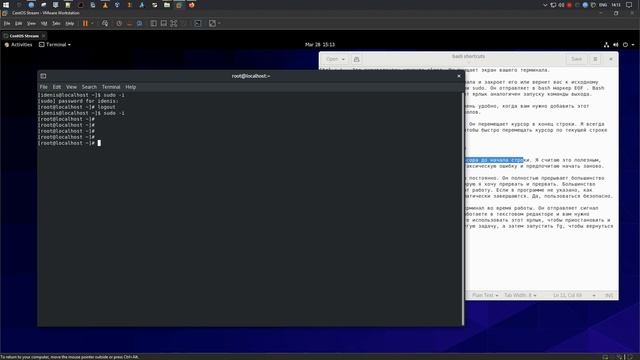640x360 pixels.
Task: Open the terminal's File menu
Action: point(43,87)
